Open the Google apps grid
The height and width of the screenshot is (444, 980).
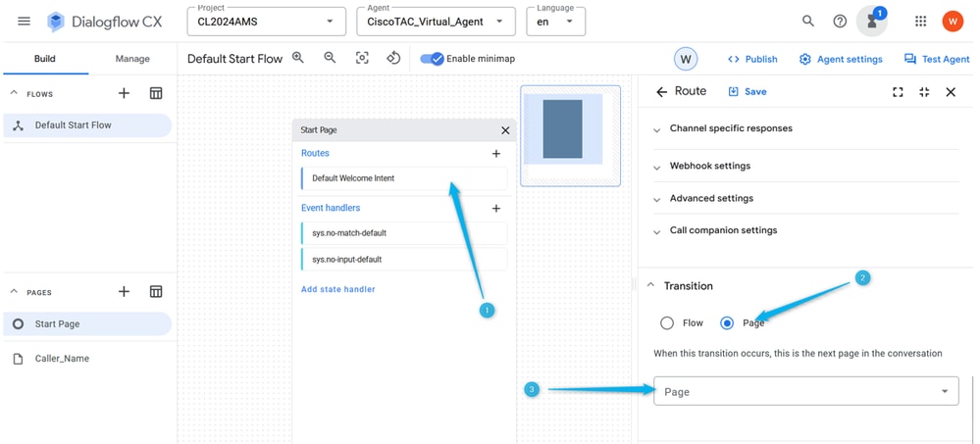click(x=920, y=22)
